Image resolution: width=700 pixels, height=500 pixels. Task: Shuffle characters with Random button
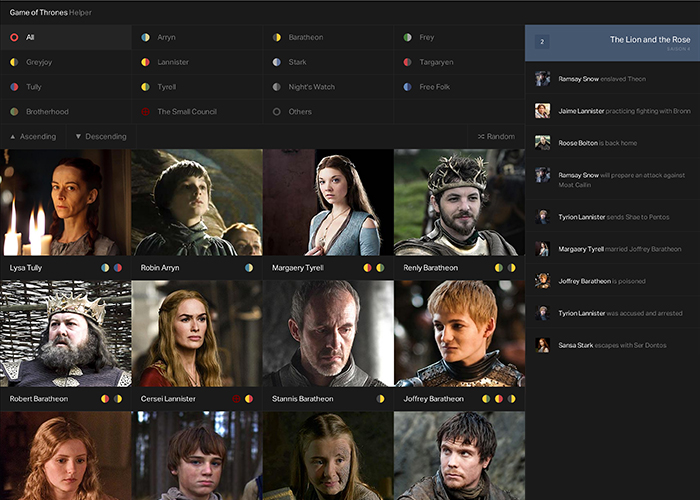point(496,137)
